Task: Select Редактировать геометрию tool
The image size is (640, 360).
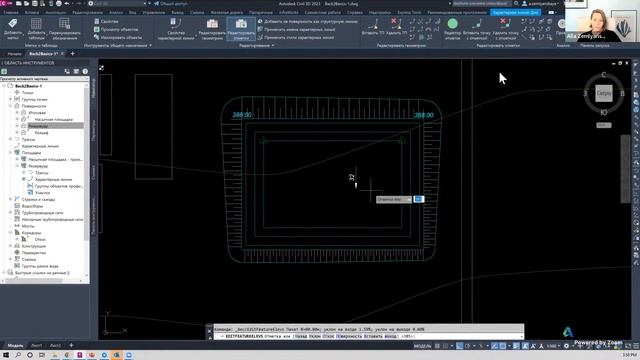Action: point(212,29)
